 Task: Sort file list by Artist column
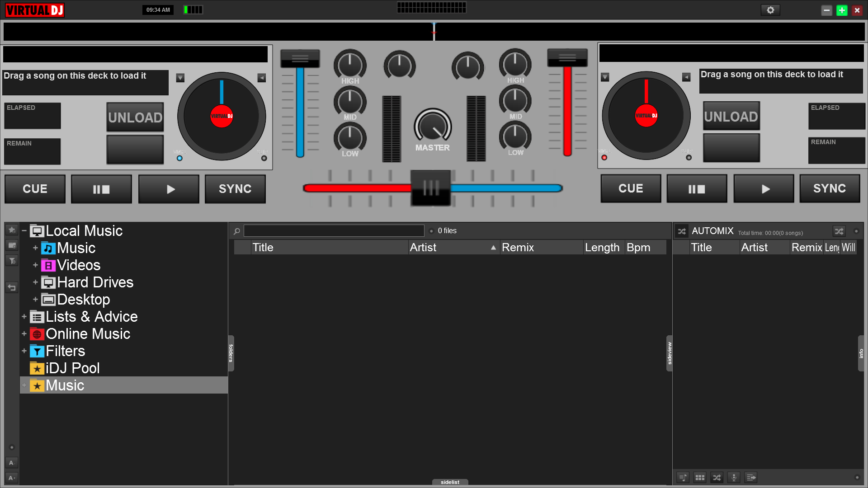[x=454, y=248]
